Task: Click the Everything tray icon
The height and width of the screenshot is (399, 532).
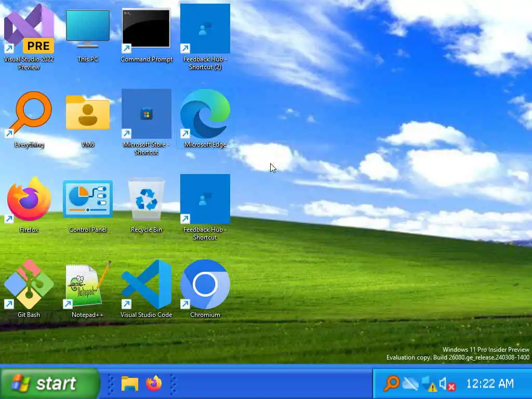Action: coord(392,384)
